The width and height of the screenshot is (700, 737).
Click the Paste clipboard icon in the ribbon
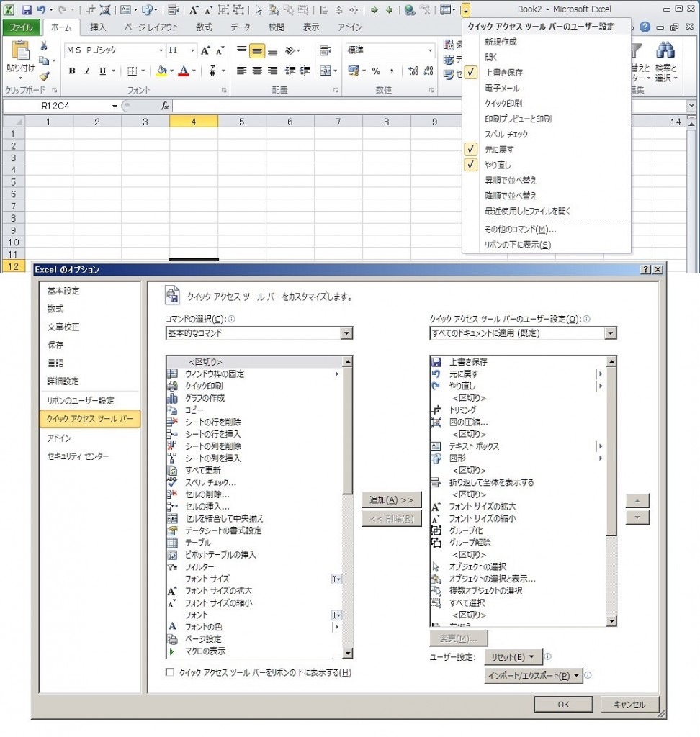click(x=20, y=50)
